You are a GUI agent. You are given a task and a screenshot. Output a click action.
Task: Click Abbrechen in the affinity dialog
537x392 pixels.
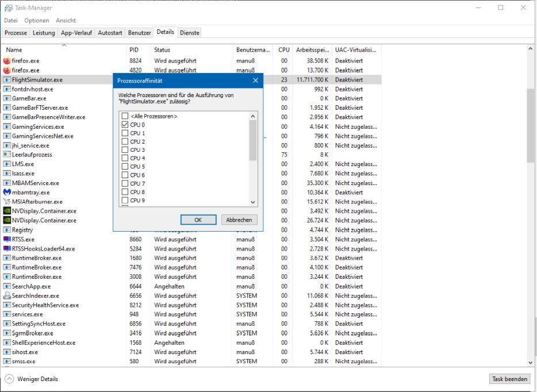pos(239,220)
